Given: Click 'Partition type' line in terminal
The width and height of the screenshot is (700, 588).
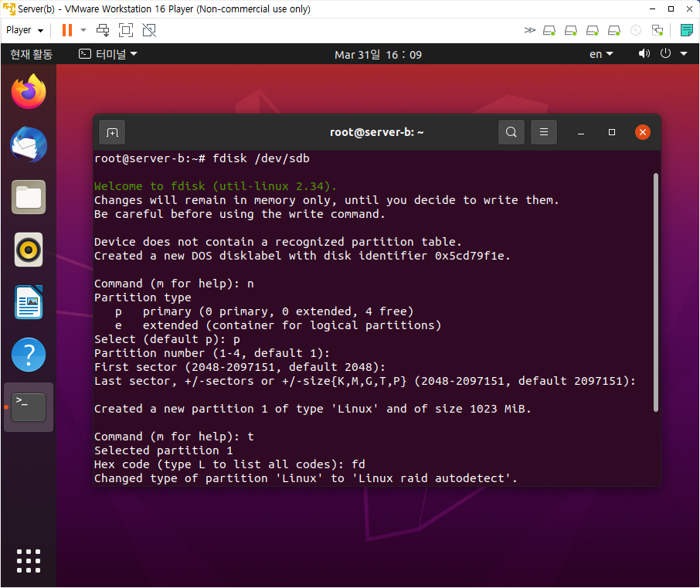Looking at the screenshot, I should point(142,297).
